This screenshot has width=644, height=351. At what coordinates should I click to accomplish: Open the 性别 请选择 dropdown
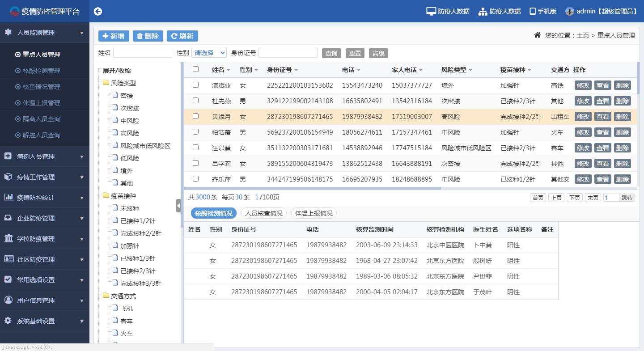[x=209, y=53]
